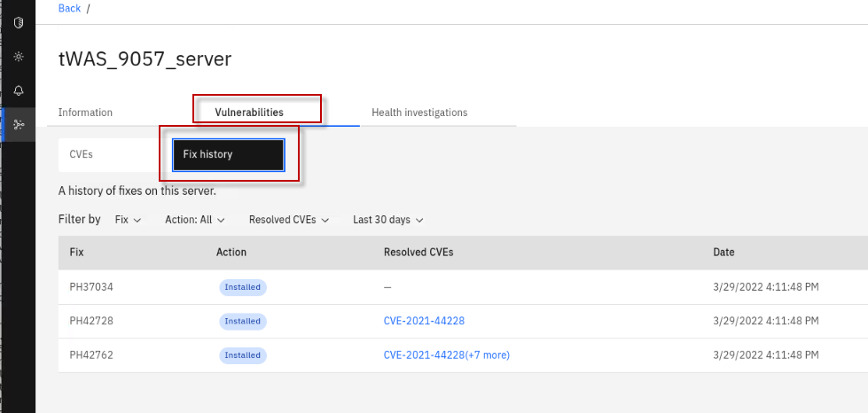Viewport: 868px width, 413px height.
Task: Switch to the Vulnerabilities tab
Action: click(249, 113)
